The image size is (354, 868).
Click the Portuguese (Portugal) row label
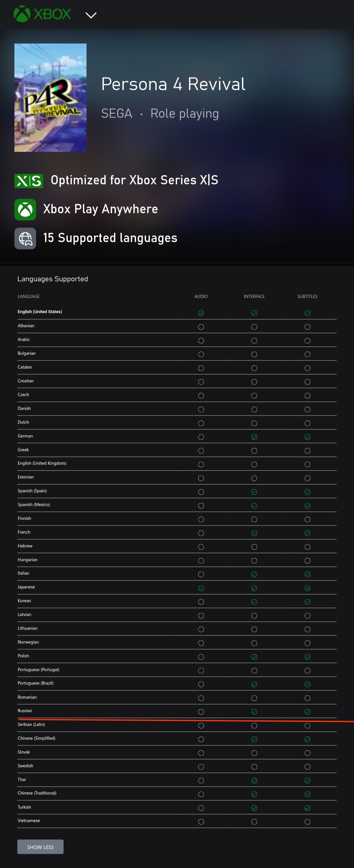[x=38, y=669]
